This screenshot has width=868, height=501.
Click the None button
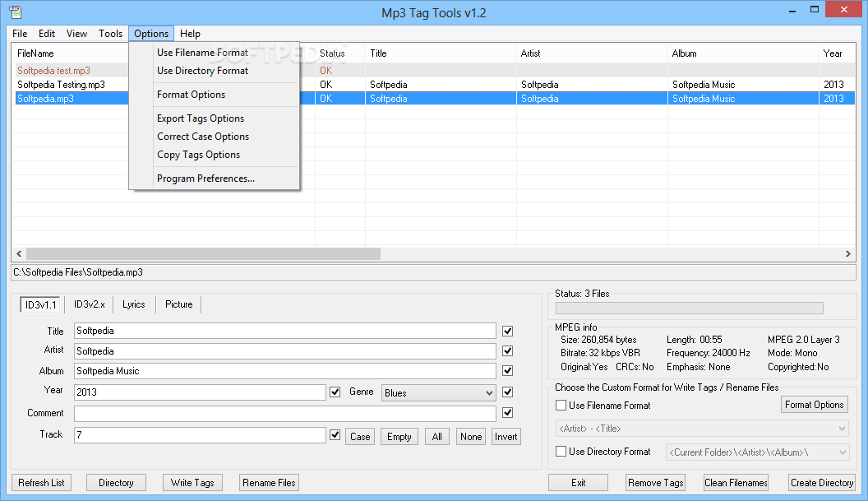point(471,437)
